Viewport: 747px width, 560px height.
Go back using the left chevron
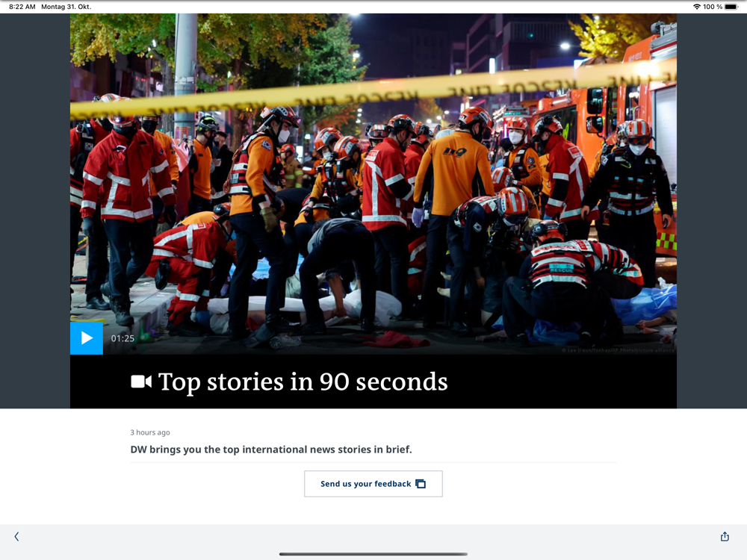click(16, 537)
